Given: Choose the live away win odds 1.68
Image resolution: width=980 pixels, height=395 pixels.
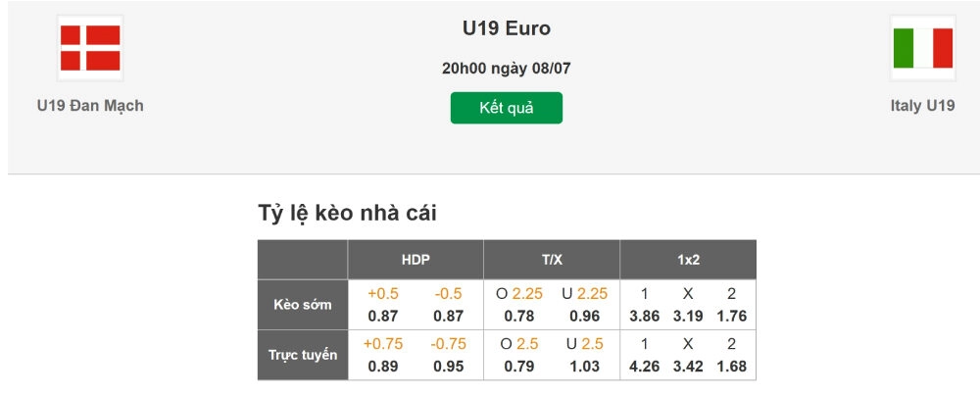Looking at the screenshot, I should (732, 366).
